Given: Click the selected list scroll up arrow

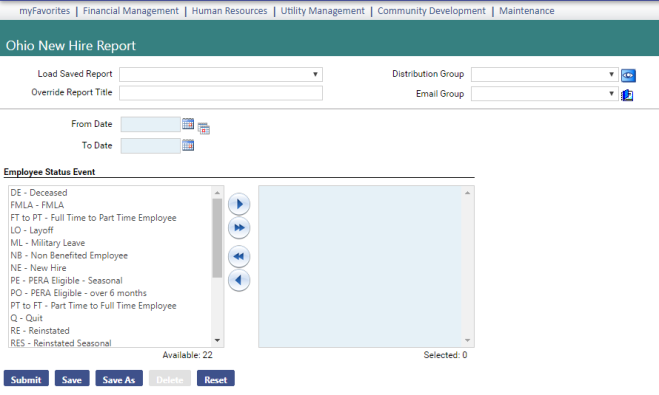Looking at the screenshot, I should pyautogui.click(x=467, y=193).
